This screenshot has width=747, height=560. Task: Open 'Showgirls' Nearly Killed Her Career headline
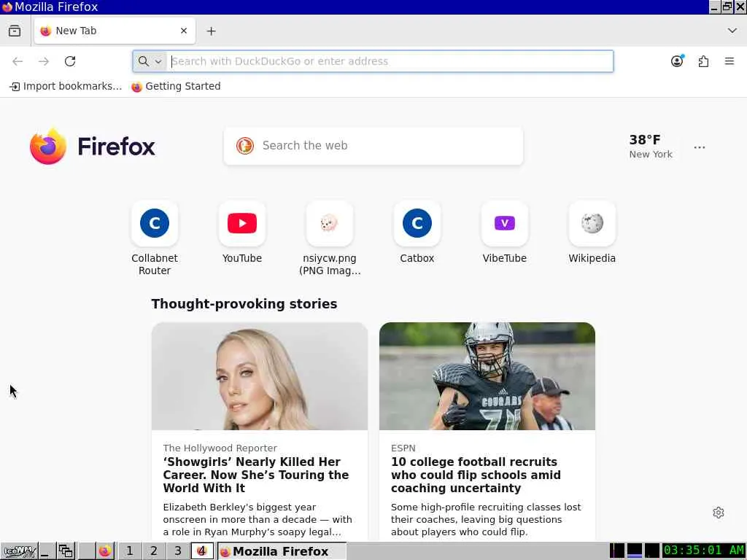pyautogui.click(x=256, y=475)
